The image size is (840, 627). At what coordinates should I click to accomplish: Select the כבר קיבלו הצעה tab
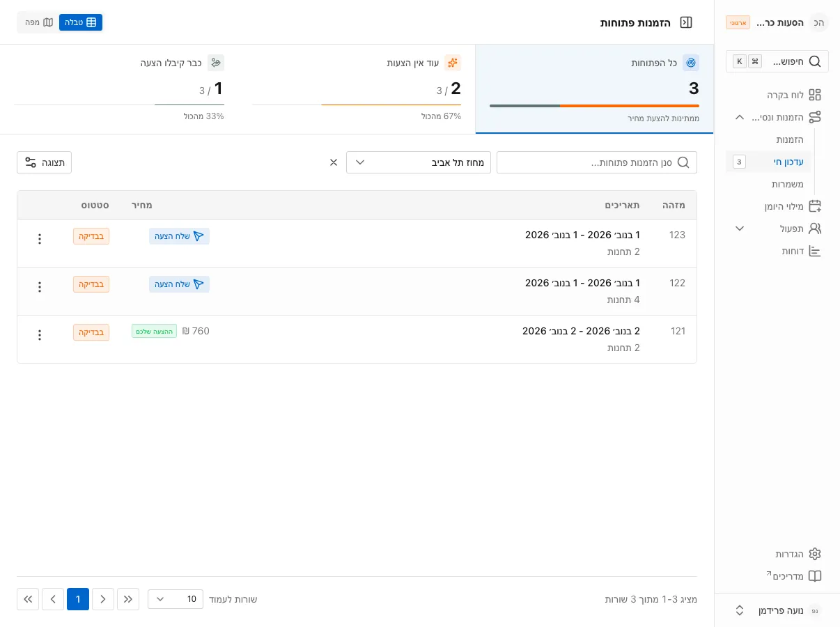pos(119,89)
